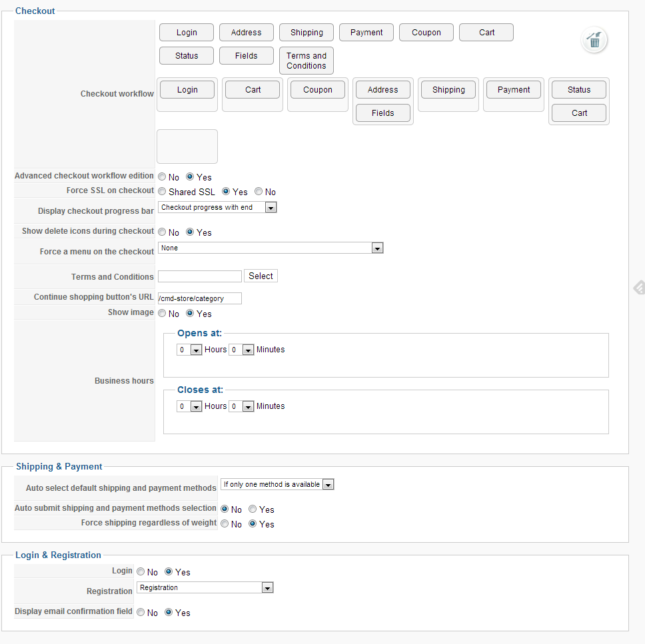645x644 pixels.
Task: Open the Closes at Minutes dropdown
Action: coord(241,406)
